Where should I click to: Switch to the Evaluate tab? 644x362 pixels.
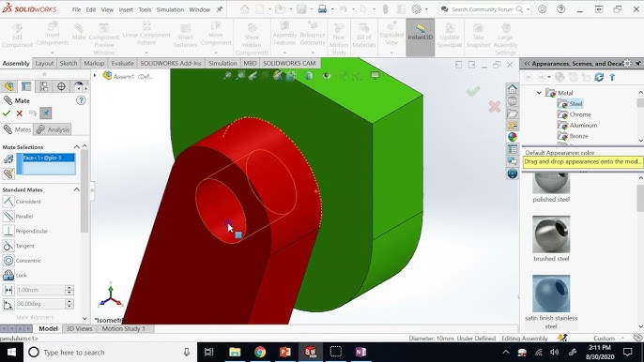122,63
